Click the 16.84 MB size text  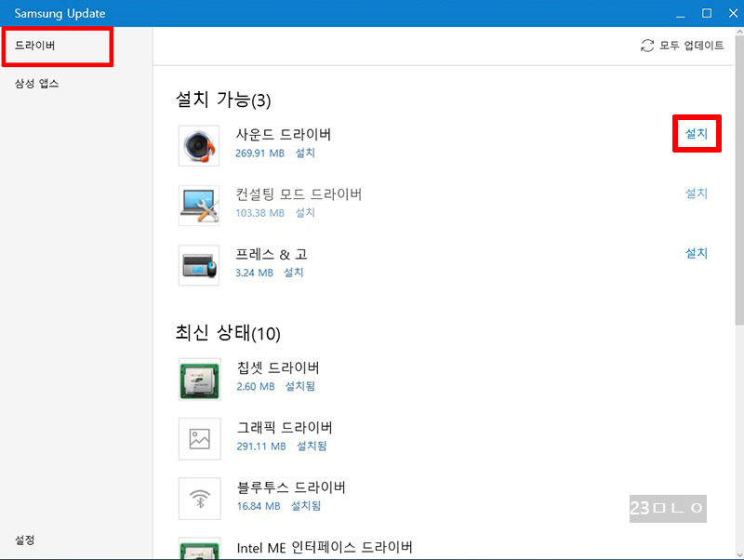(259, 506)
